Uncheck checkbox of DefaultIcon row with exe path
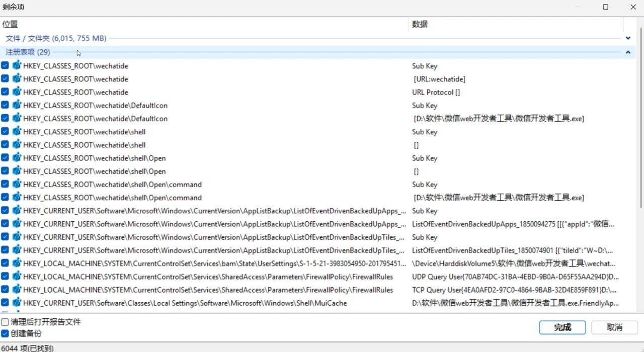 tap(5, 118)
